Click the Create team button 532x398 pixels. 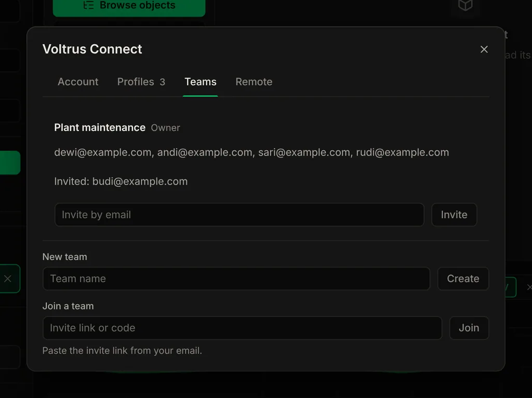tap(463, 278)
